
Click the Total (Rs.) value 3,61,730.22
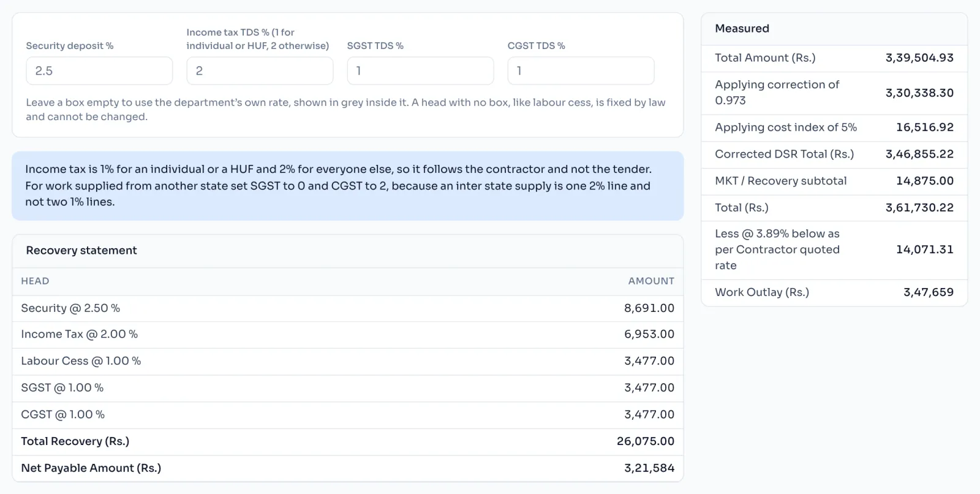tap(919, 208)
